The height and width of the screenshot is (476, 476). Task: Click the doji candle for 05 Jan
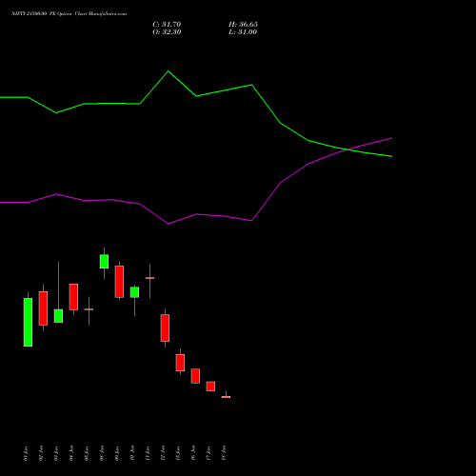(x=89, y=309)
